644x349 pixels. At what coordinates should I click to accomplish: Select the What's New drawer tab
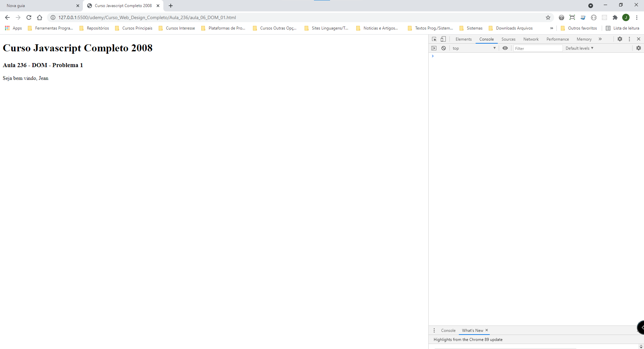(x=473, y=331)
